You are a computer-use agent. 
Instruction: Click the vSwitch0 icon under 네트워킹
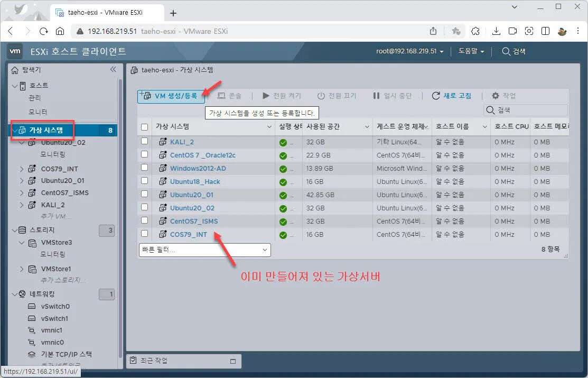click(33, 306)
